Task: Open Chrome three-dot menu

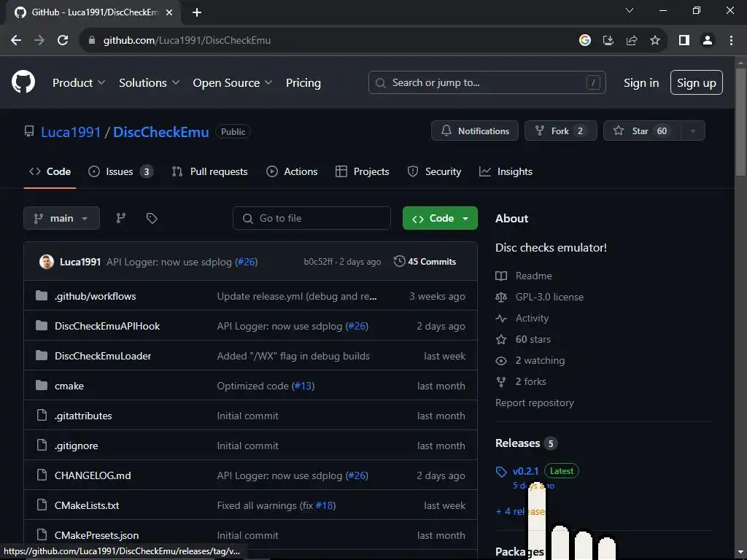Action: click(x=731, y=41)
